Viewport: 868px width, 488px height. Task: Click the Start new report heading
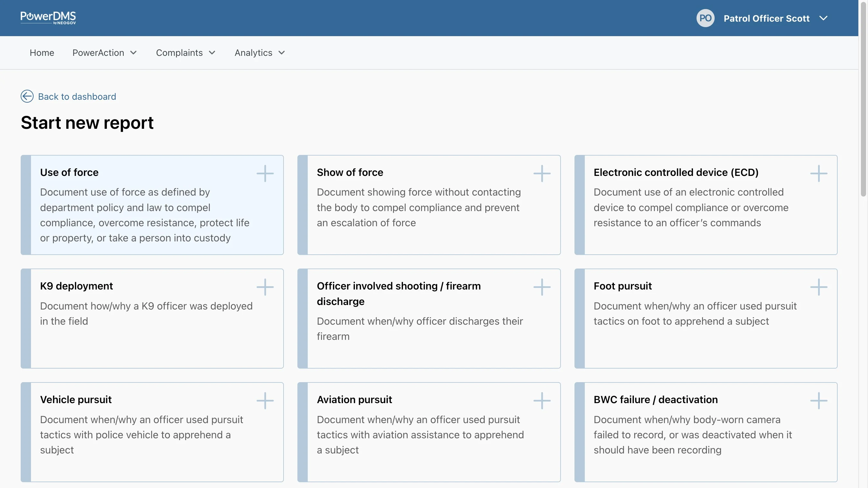point(87,123)
